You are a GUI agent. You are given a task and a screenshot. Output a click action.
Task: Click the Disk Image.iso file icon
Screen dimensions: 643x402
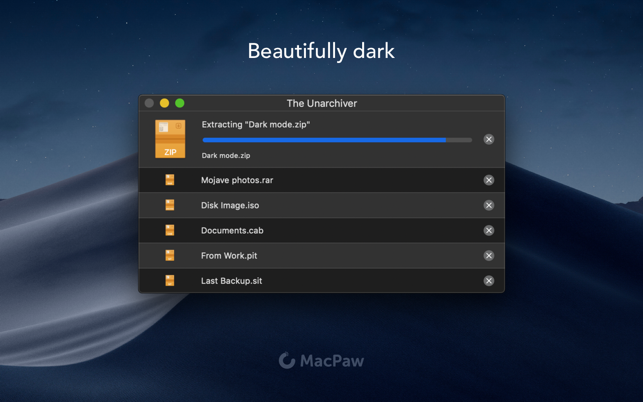pyautogui.click(x=170, y=205)
